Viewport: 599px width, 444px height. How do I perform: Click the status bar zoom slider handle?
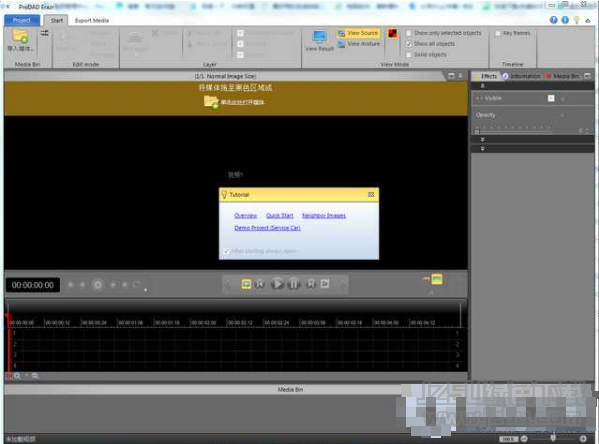tap(553, 438)
